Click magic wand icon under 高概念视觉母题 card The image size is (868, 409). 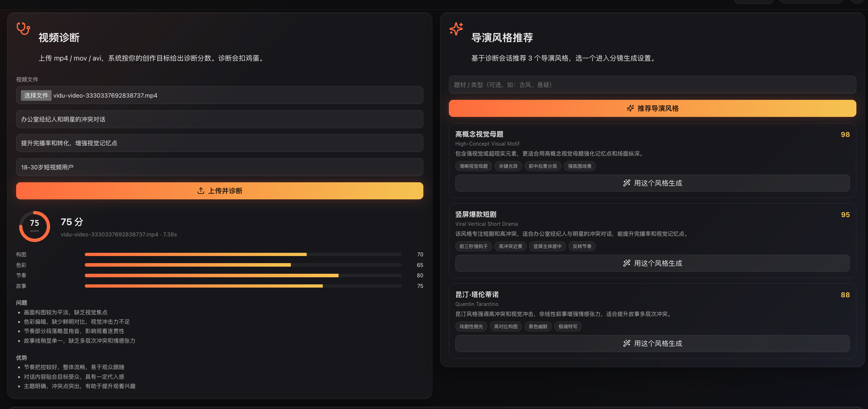click(626, 183)
